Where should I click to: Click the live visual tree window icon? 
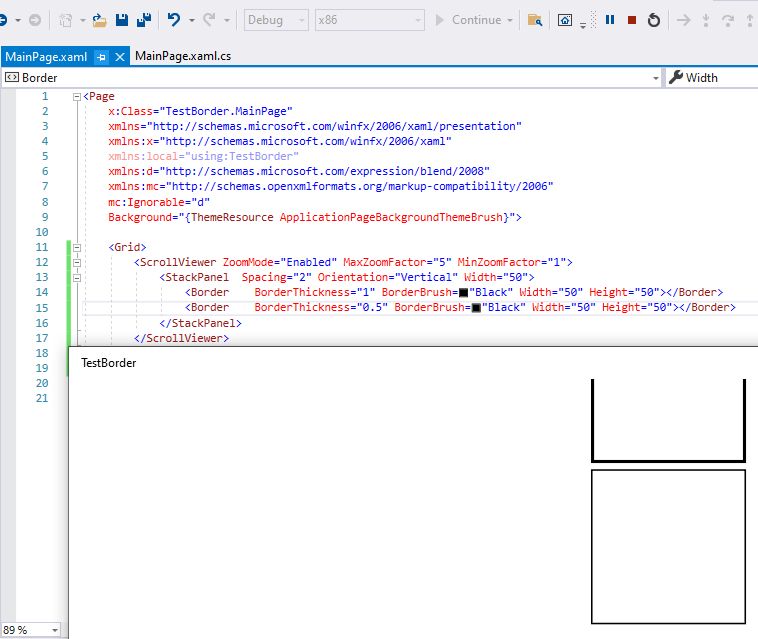565,20
